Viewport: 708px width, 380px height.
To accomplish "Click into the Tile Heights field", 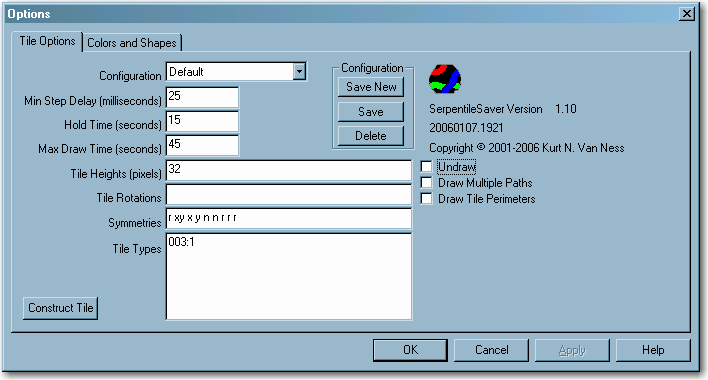I will (x=289, y=171).
